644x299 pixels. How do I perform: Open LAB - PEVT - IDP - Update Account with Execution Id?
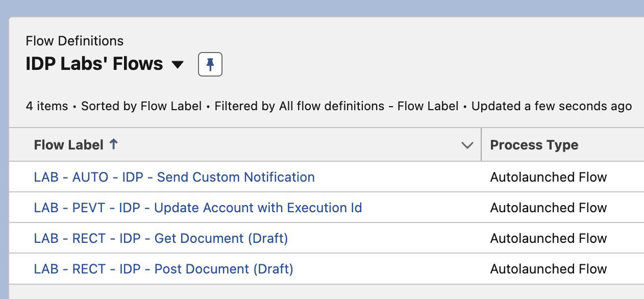coord(198,208)
